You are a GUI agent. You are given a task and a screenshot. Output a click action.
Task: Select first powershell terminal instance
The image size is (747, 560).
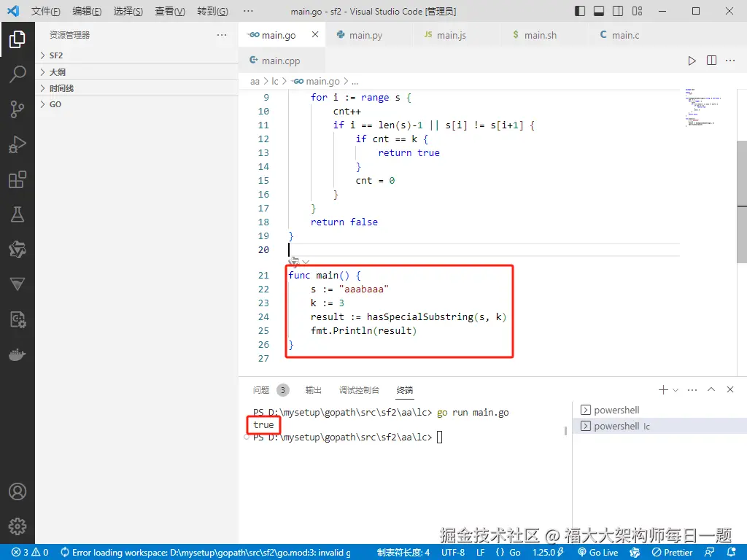point(659,410)
